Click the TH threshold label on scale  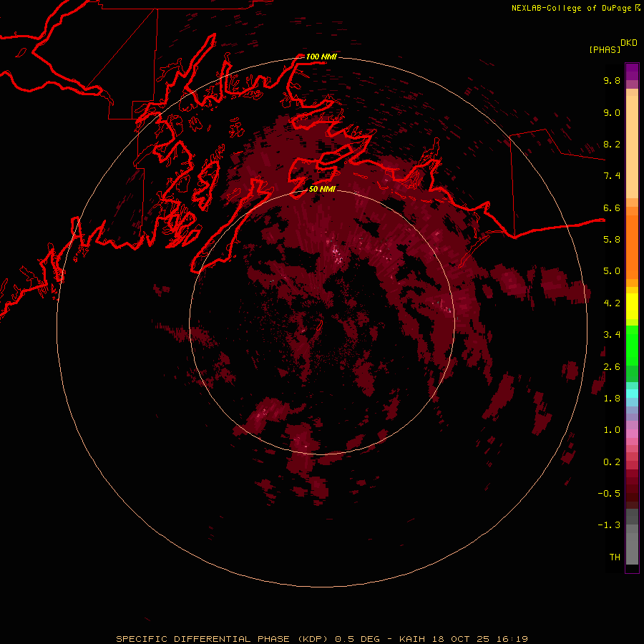[615, 557]
